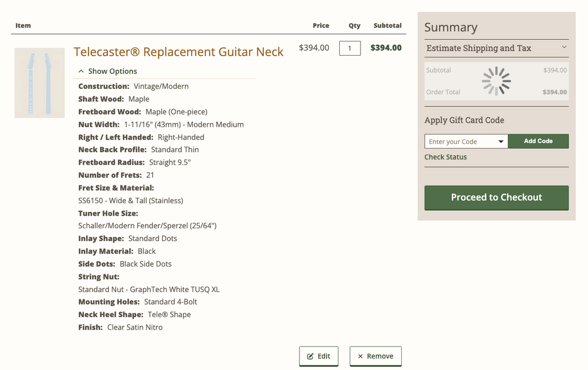Click 'SS6150 - Wide & Tall (Stainless)' text
Image resolution: width=588 pixels, height=370 pixels.
click(131, 201)
